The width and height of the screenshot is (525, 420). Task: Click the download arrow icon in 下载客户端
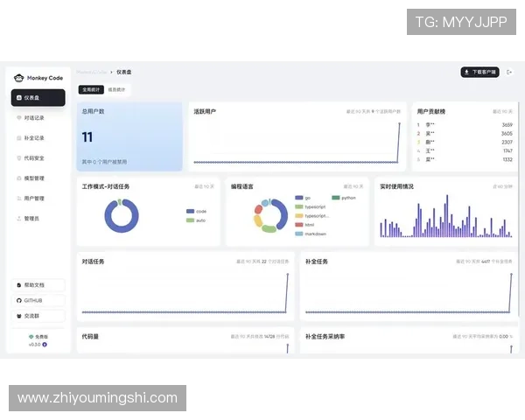click(466, 72)
